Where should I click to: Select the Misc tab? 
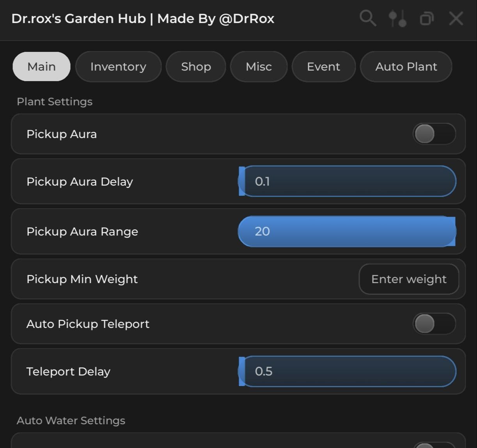click(259, 67)
